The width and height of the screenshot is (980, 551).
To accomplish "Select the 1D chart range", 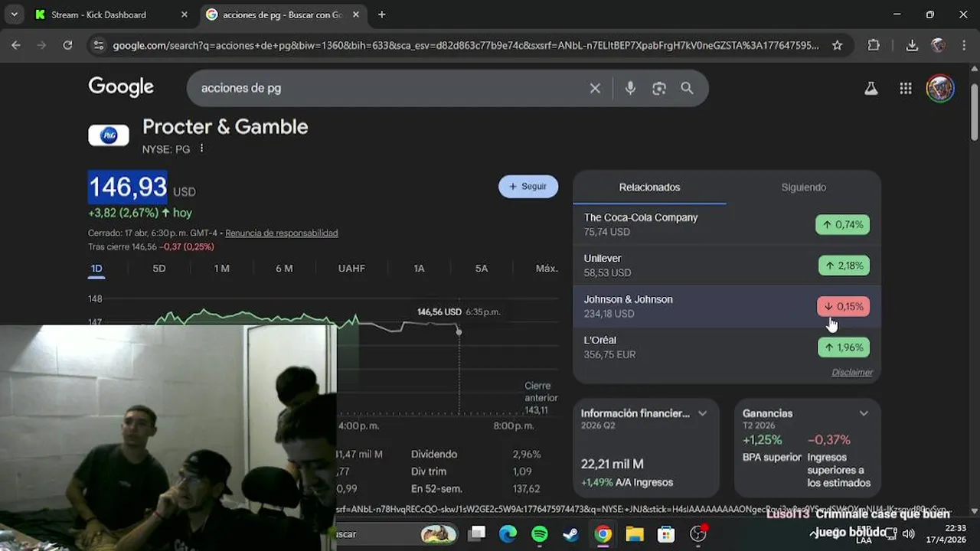I will [96, 269].
